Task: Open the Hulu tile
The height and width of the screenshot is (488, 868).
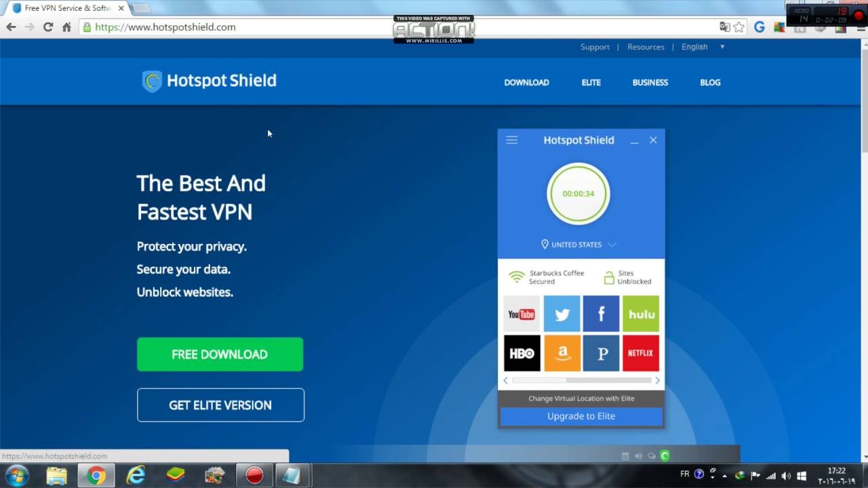Action: [641, 314]
